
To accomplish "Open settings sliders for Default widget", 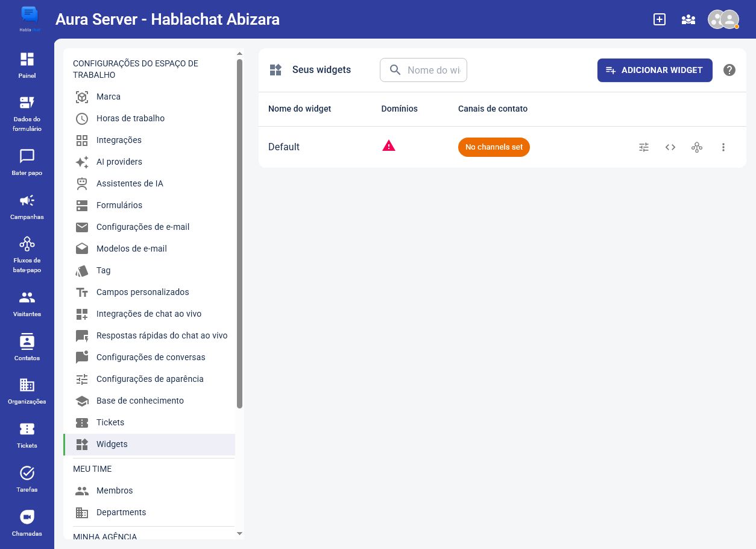I will click(644, 147).
